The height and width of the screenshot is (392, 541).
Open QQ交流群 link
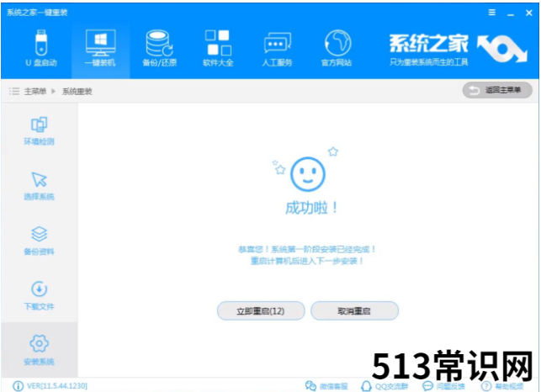point(385,386)
